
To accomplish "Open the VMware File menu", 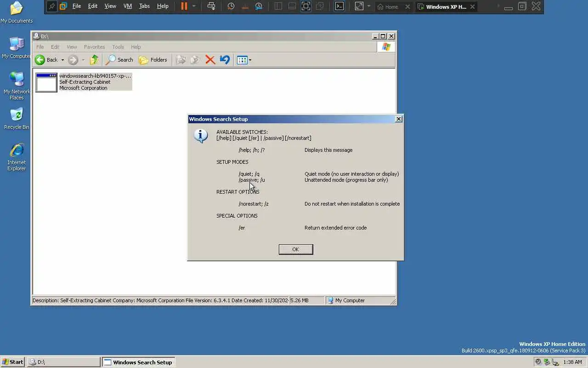I will (77, 6).
